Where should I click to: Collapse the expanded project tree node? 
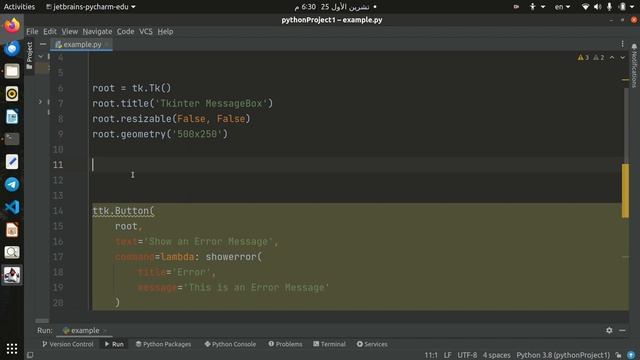tap(40, 57)
